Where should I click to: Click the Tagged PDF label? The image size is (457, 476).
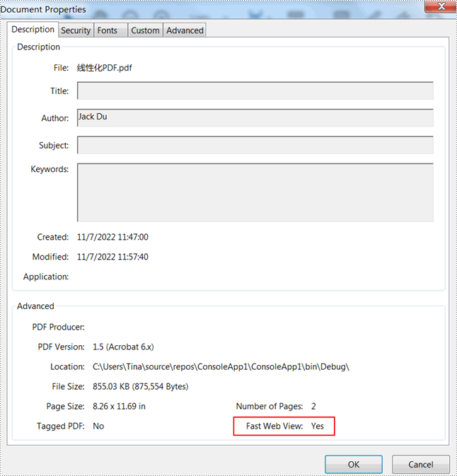click(60, 426)
